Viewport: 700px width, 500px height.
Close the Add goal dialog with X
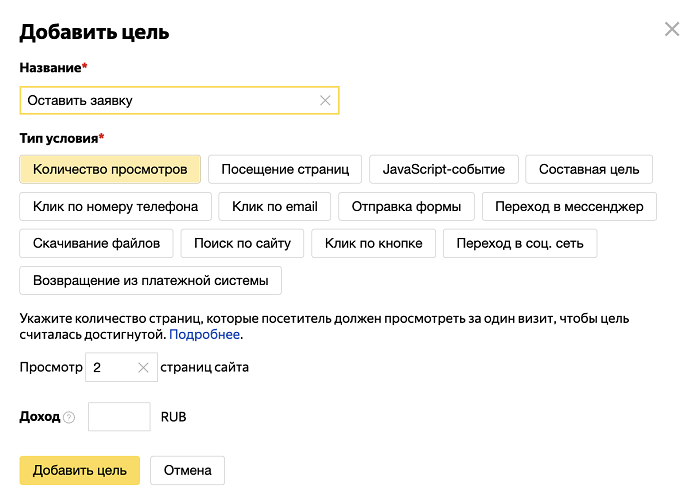point(672,30)
